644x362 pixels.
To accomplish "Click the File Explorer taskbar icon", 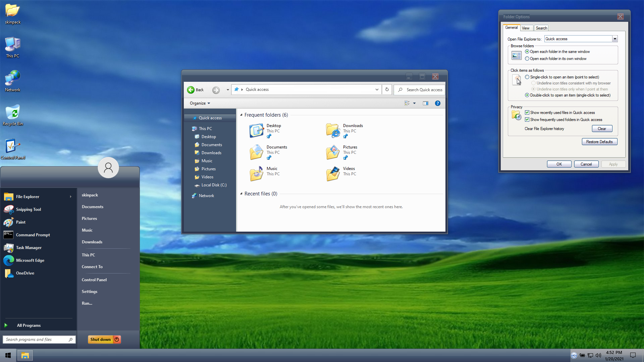I will pos(25,355).
